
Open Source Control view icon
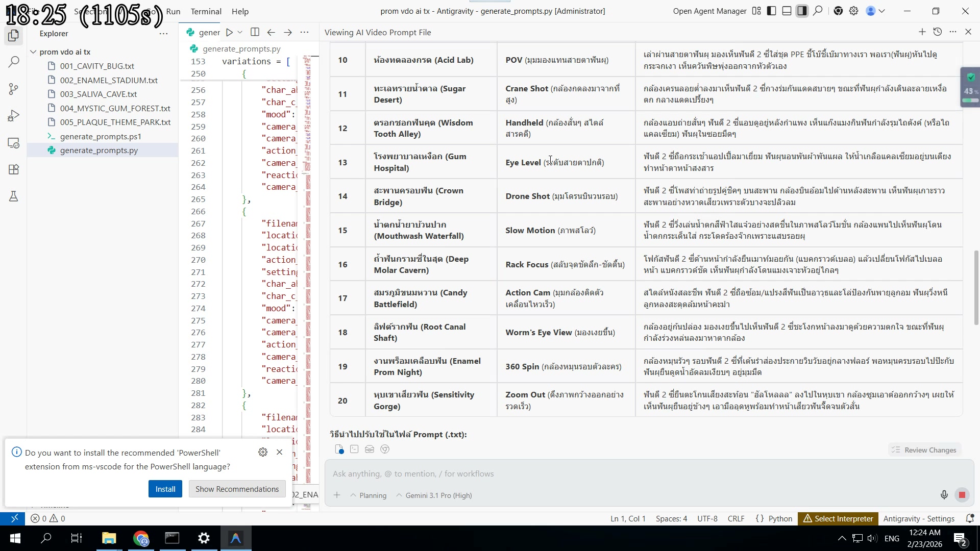pyautogui.click(x=14, y=89)
